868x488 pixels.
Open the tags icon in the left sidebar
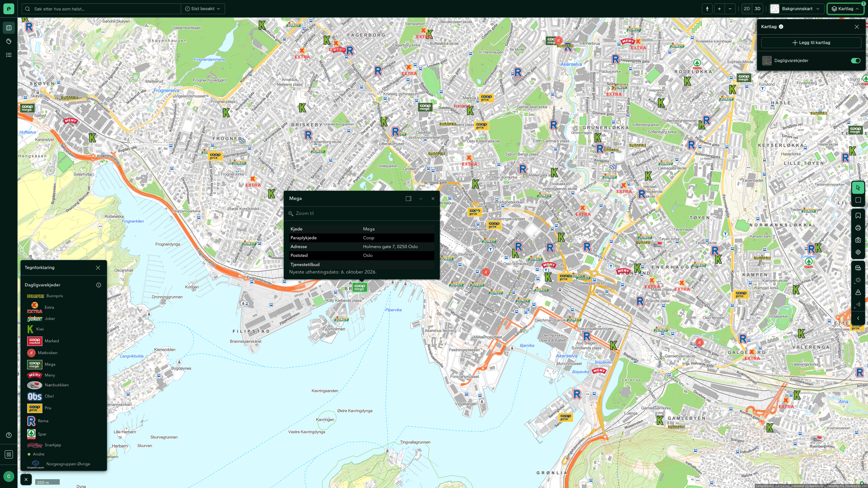[9, 41]
